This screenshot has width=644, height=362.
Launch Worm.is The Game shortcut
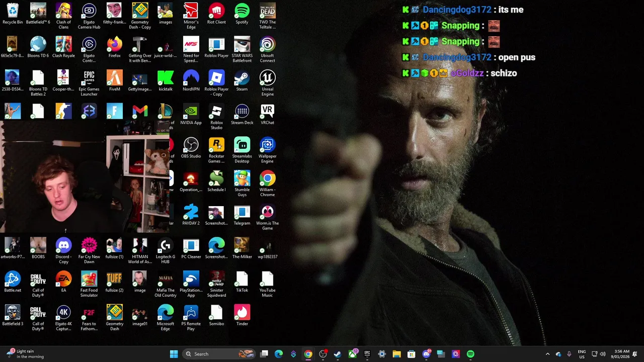click(267, 217)
